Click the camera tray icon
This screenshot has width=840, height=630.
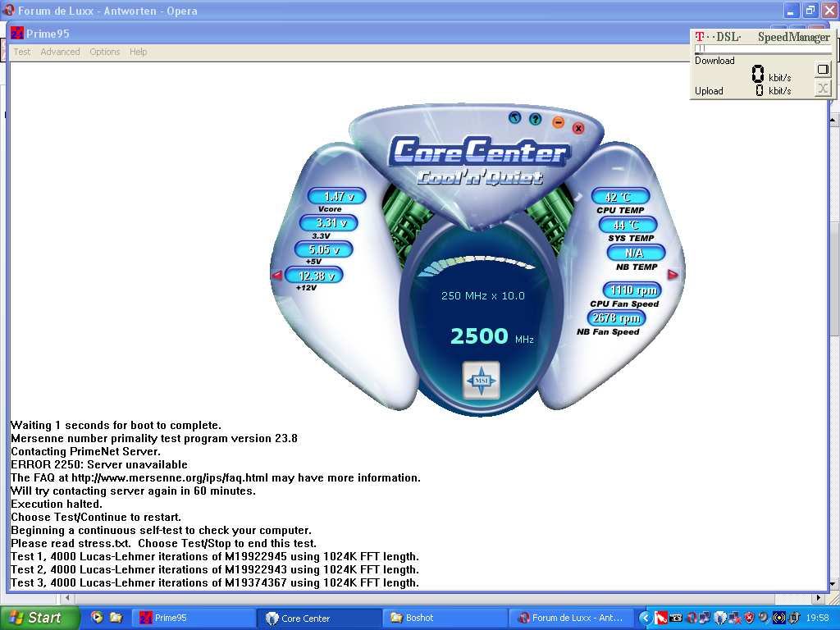click(x=676, y=618)
